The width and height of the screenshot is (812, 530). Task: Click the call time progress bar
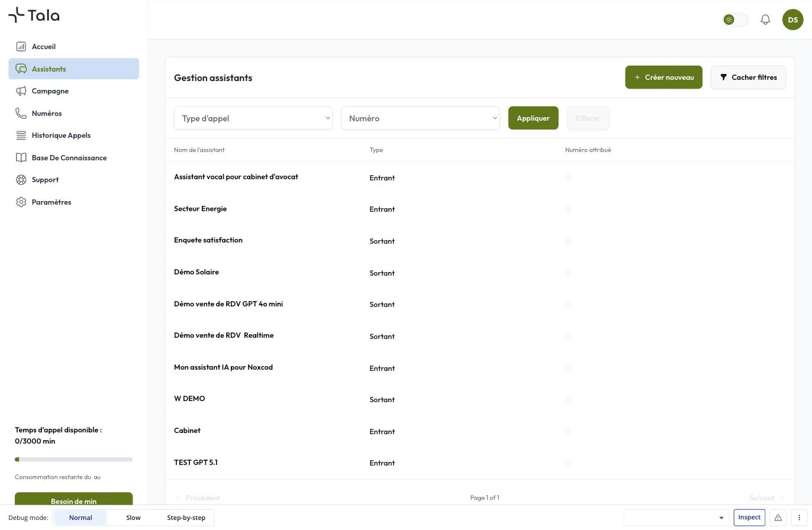coord(73,460)
